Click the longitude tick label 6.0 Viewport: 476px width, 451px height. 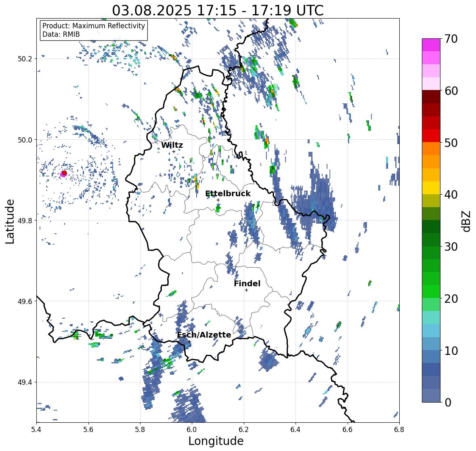(x=192, y=430)
